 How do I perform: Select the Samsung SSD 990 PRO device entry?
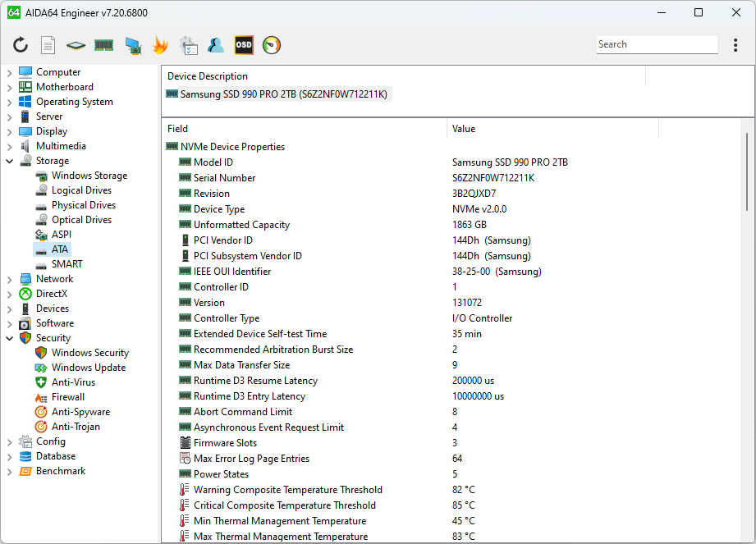[x=281, y=94]
